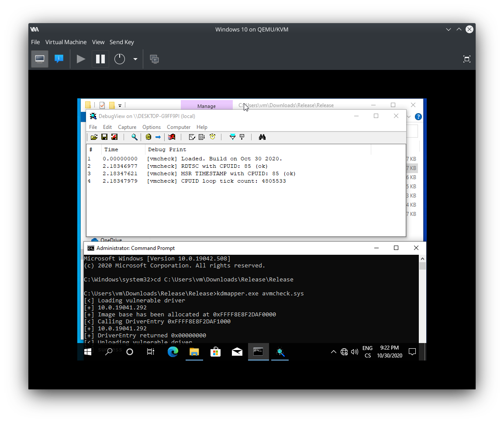Open the DebugView Help menu
The image size is (504, 423).
pyautogui.click(x=202, y=127)
